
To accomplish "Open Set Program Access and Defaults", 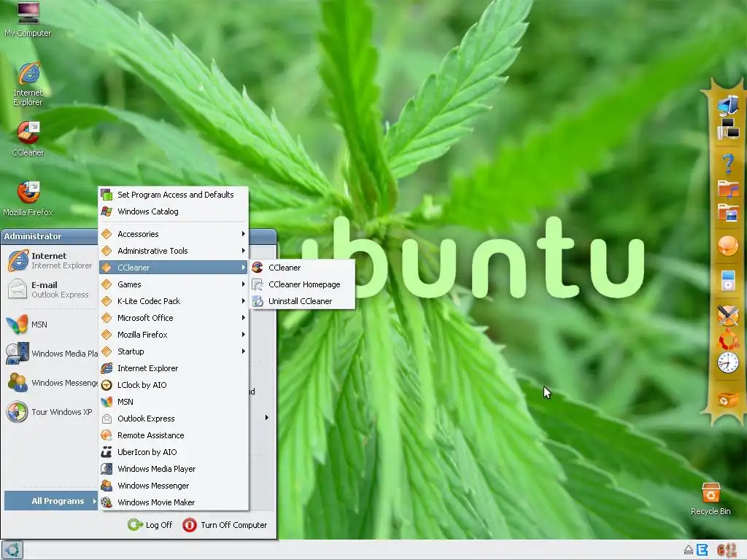I will point(174,195).
